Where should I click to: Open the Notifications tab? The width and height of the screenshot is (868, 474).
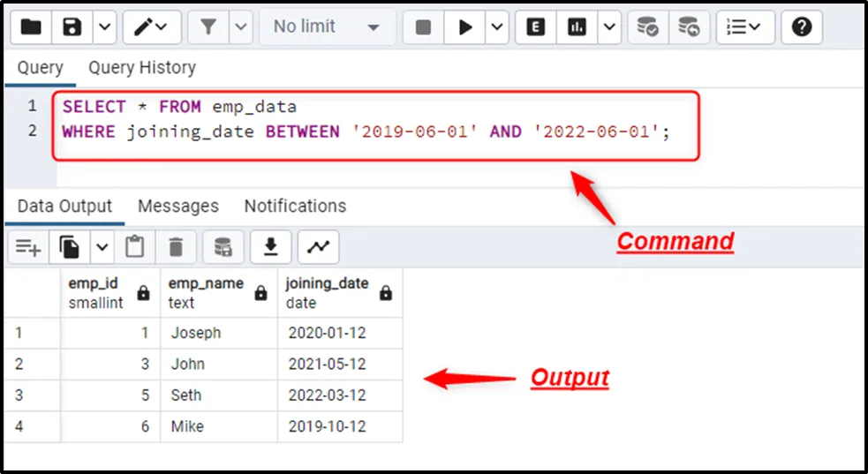(x=295, y=206)
